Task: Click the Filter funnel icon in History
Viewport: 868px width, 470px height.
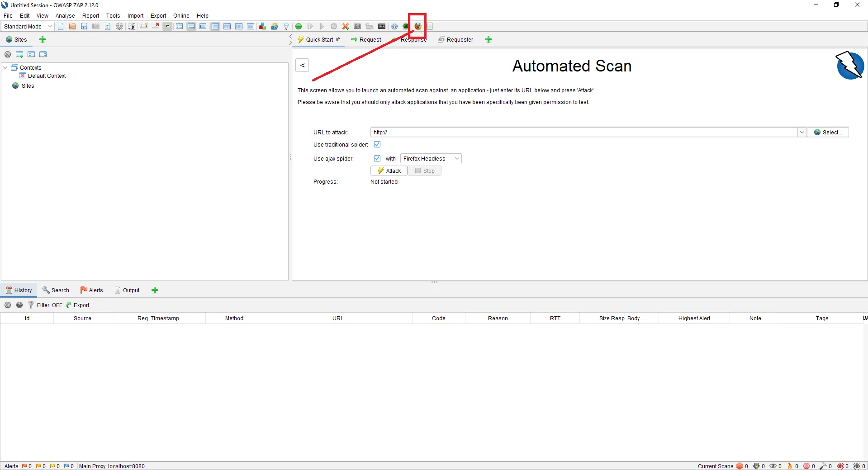Action: tap(31, 305)
